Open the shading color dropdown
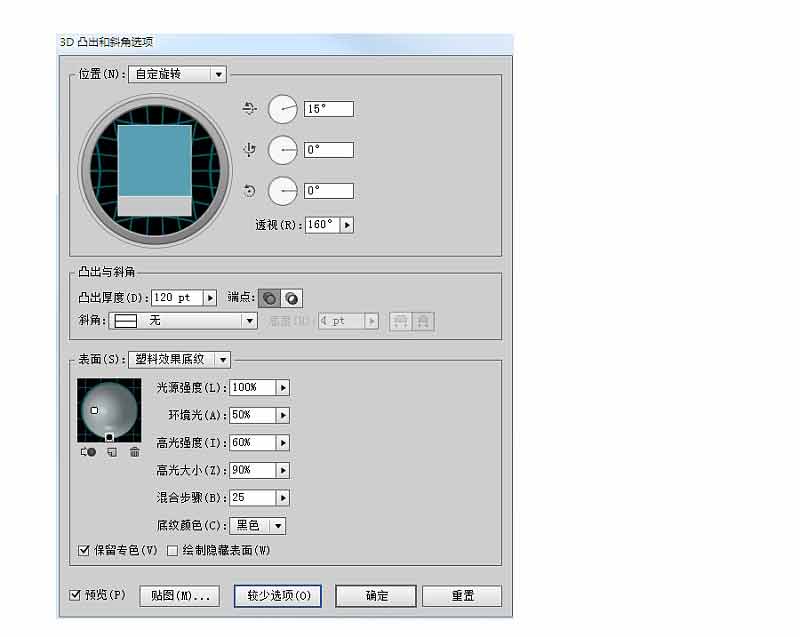 pos(258,525)
